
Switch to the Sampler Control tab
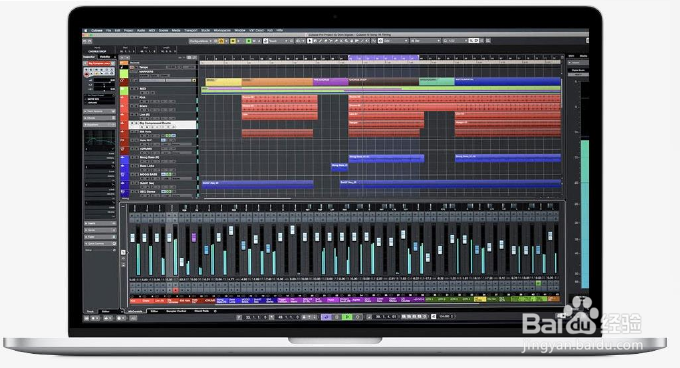pyautogui.click(x=176, y=311)
